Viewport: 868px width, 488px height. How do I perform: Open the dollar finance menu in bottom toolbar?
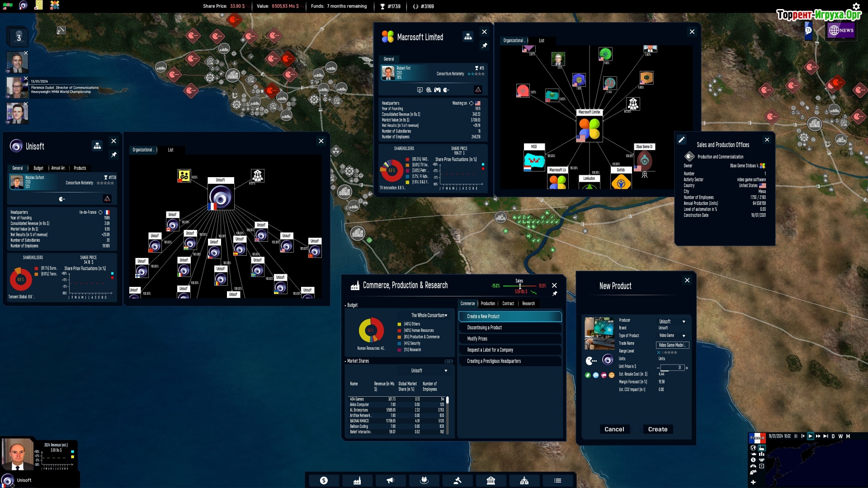coord(324,480)
